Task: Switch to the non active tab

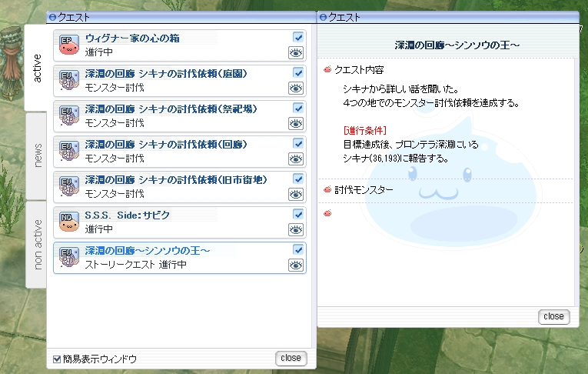Action: coord(37,245)
